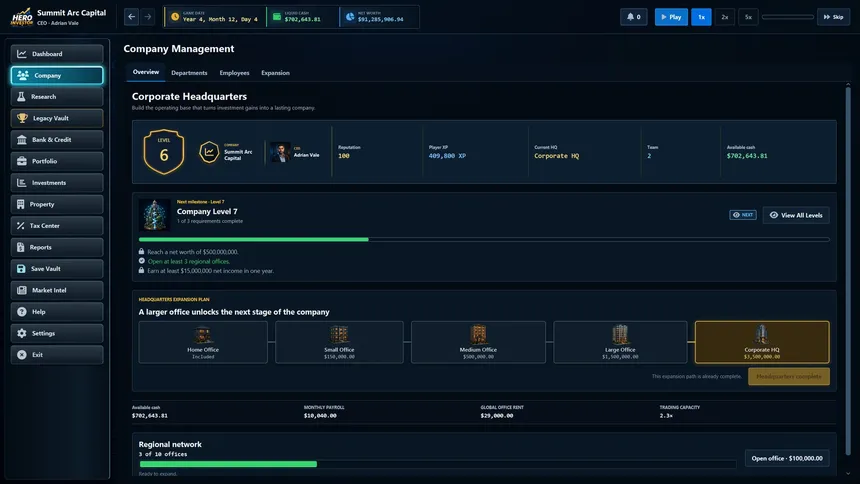860x484 pixels.
Task: Click the '3 of 10 offices' text
Action: [x=162, y=454]
